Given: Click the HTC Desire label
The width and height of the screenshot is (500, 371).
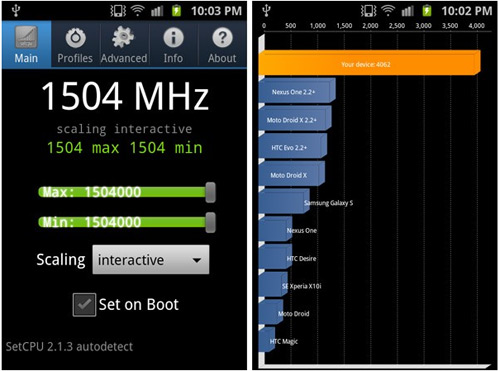Looking at the screenshot, I should click(301, 258).
